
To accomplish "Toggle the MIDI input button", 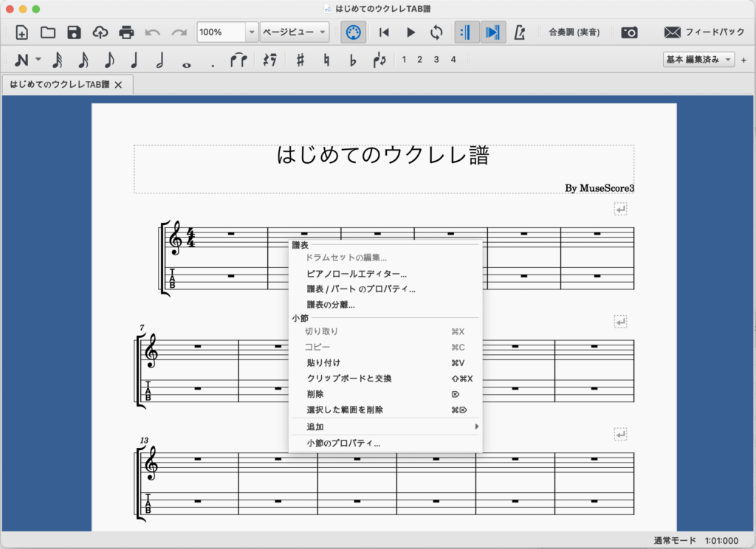I will coord(354,32).
